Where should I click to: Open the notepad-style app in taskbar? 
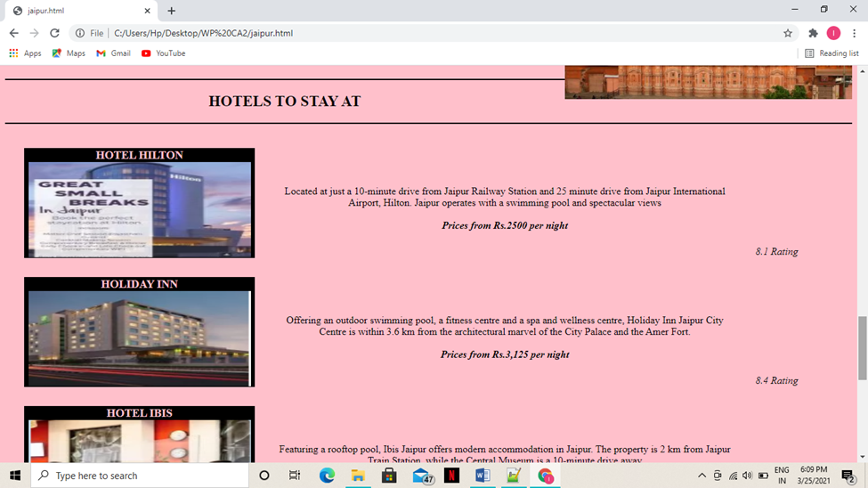point(514,476)
